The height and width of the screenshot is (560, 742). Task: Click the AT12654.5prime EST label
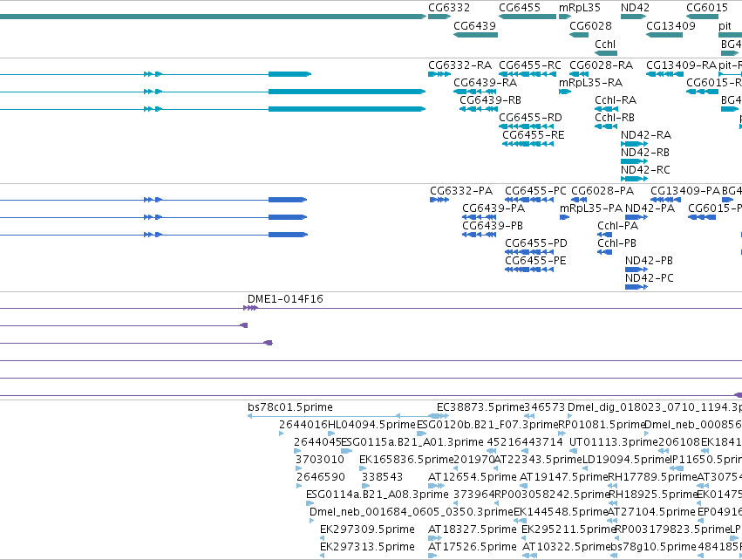tap(473, 477)
